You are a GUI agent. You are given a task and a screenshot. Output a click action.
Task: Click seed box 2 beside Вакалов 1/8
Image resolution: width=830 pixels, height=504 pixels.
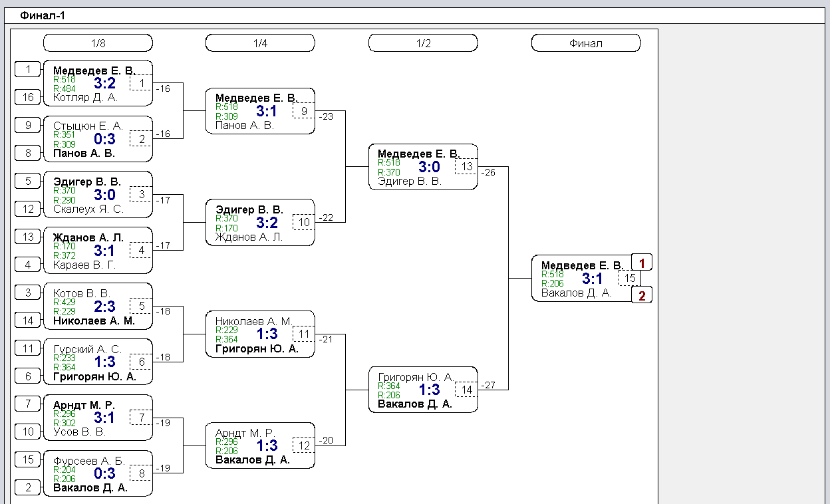click(x=28, y=488)
